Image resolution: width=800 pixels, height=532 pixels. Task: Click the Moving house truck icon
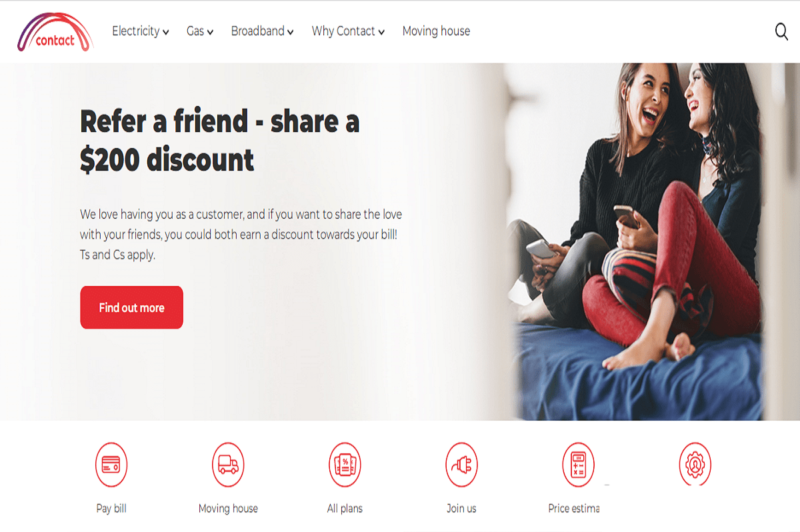tap(228, 465)
